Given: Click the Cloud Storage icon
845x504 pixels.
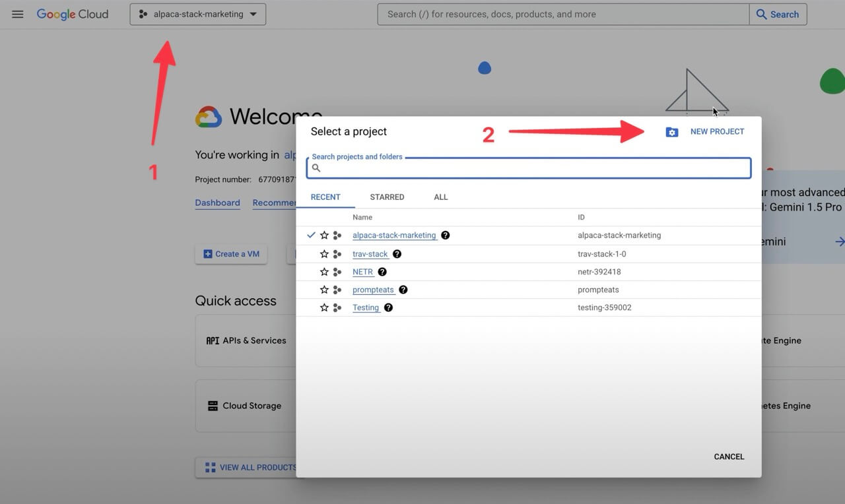Looking at the screenshot, I should [x=213, y=405].
